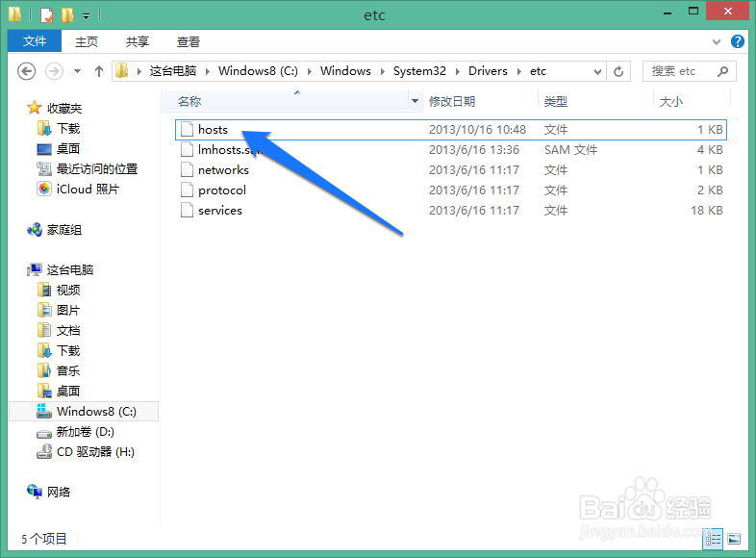Click the hosts file icon
This screenshot has height=558, width=756.
coord(187,129)
